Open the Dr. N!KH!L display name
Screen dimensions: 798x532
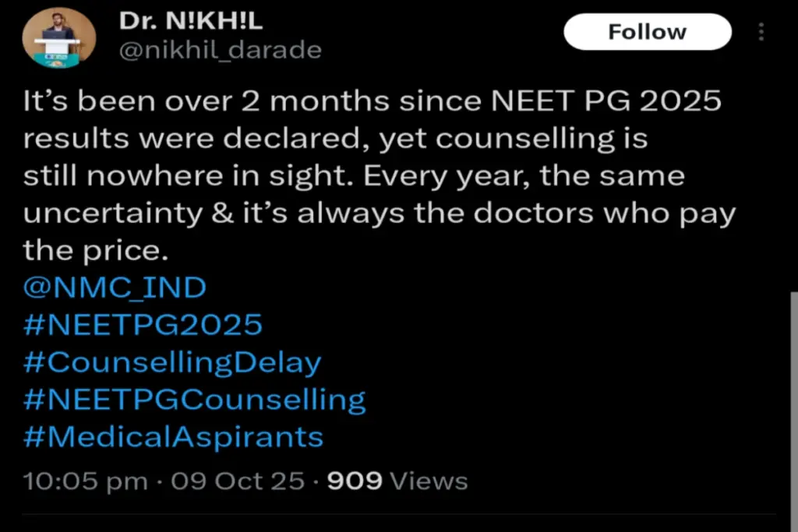(x=190, y=22)
